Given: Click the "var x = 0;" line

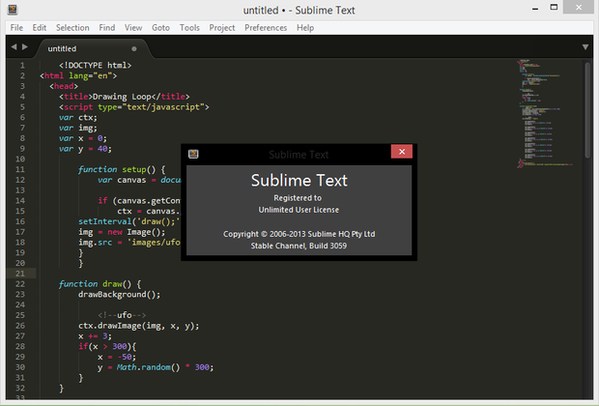Looking at the screenshot, I should point(83,138).
